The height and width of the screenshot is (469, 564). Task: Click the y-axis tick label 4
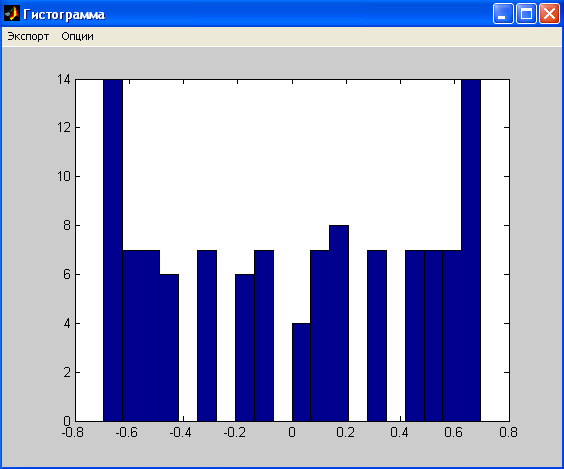click(x=67, y=323)
